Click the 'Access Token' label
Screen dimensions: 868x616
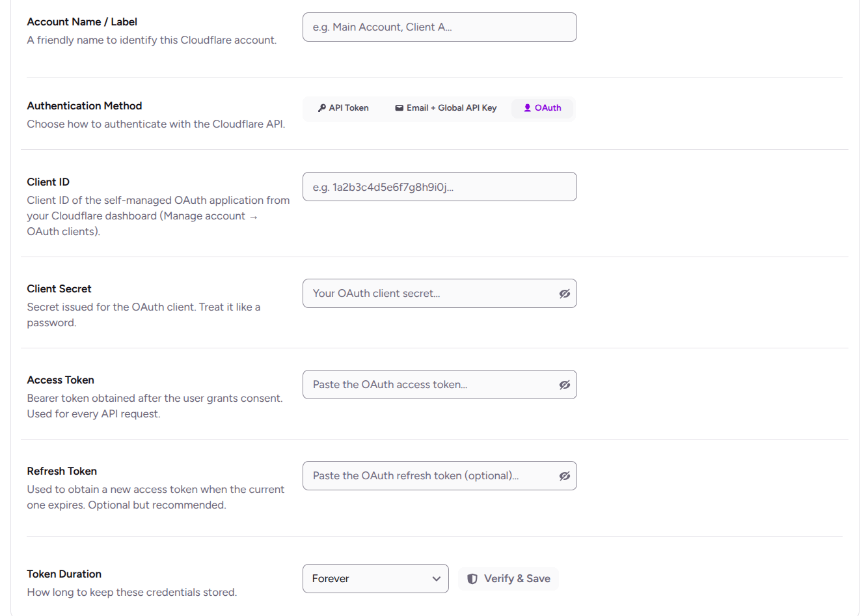[x=61, y=380]
